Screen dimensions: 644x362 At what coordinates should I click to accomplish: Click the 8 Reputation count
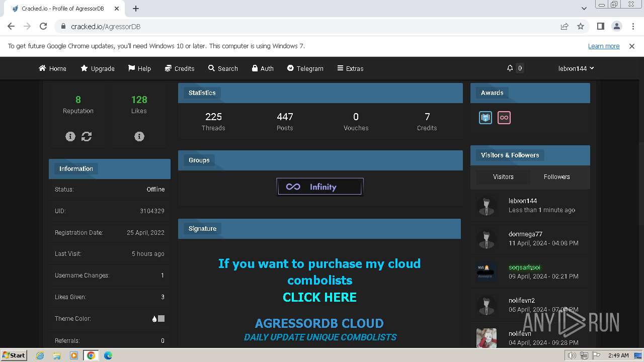point(78,100)
